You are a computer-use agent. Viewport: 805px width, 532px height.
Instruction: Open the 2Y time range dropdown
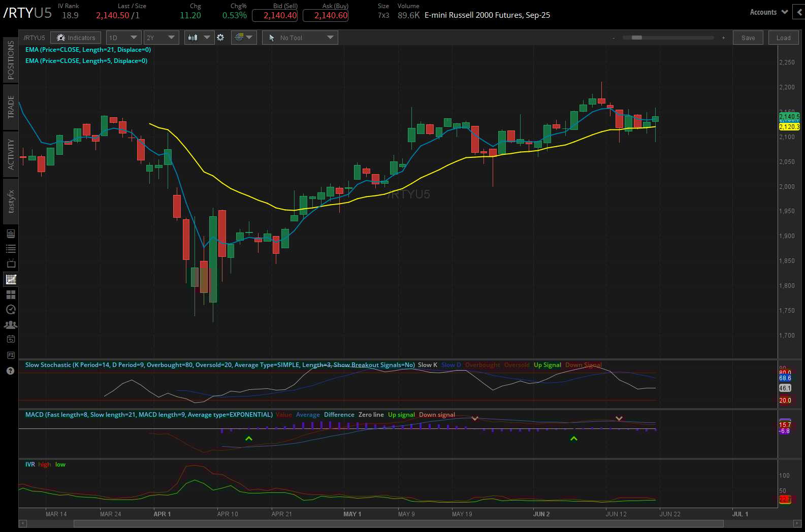pyautogui.click(x=161, y=38)
